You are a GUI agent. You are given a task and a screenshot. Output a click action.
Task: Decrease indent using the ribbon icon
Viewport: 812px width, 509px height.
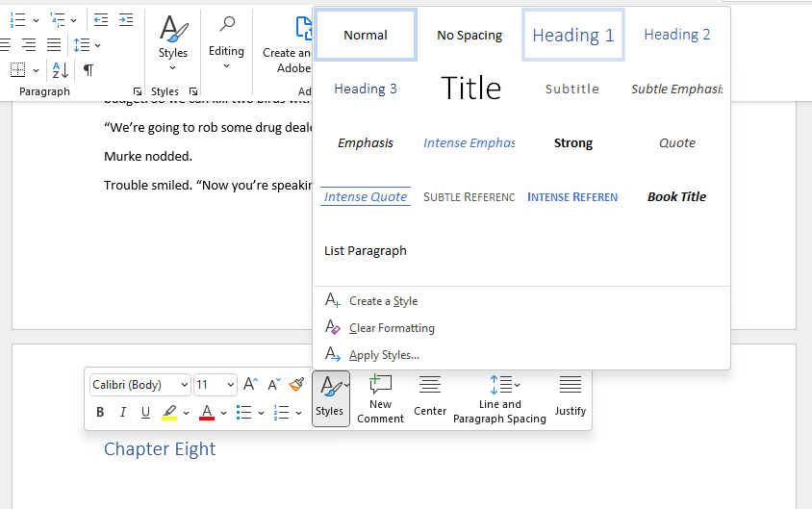click(100, 20)
